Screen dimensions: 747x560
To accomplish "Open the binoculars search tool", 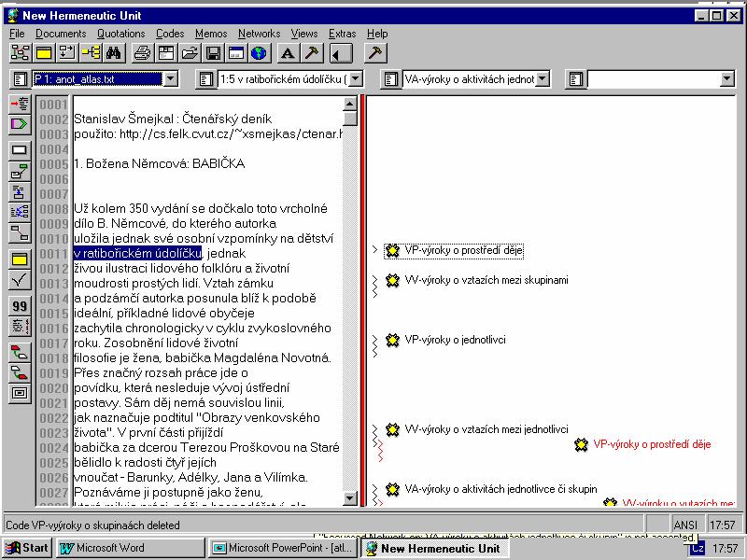I will click(114, 53).
